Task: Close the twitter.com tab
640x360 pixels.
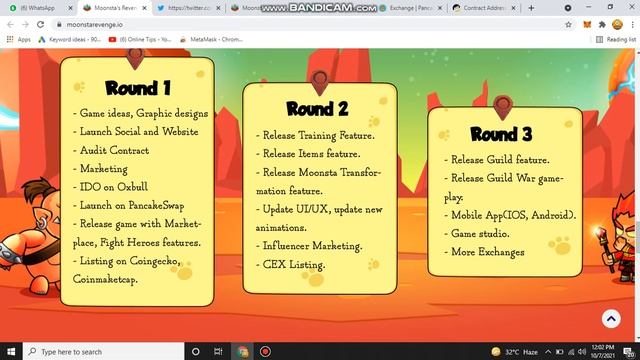Action: tap(218, 8)
